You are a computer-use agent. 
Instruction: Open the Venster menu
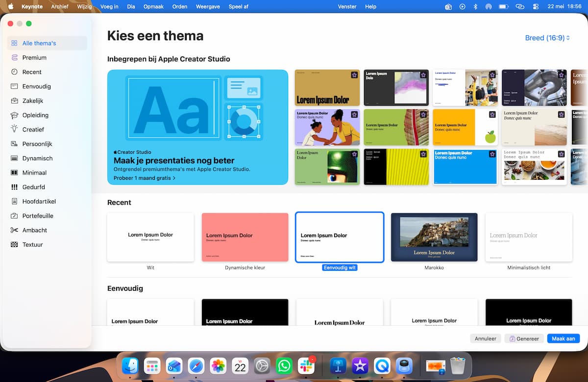[347, 6]
